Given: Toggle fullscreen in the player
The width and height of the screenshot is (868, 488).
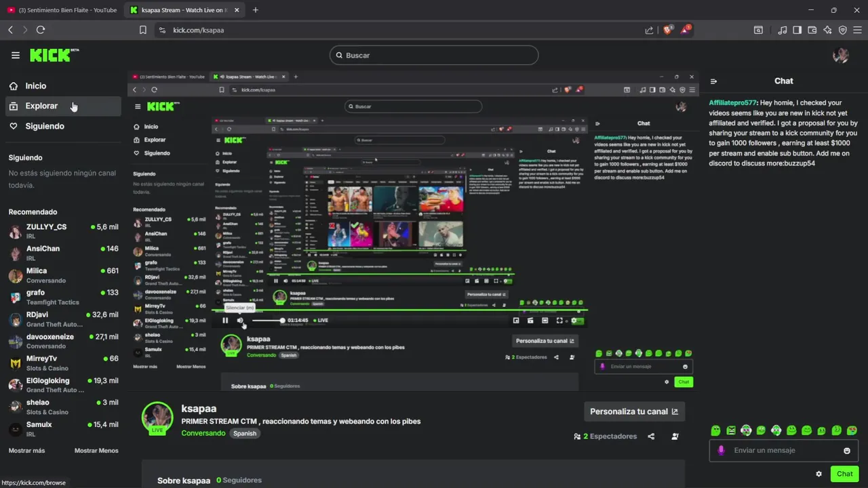Looking at the screenshot, I should click(559, 321).
